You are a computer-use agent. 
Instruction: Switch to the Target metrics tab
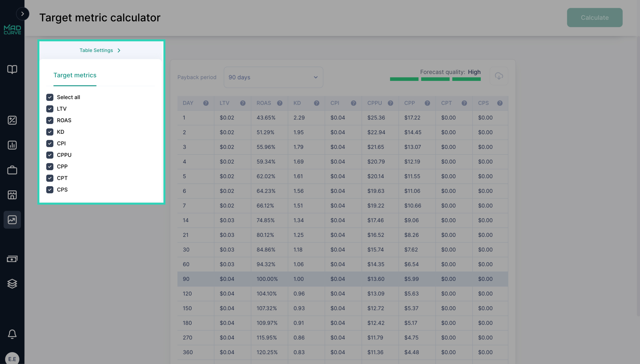[75, 75]
